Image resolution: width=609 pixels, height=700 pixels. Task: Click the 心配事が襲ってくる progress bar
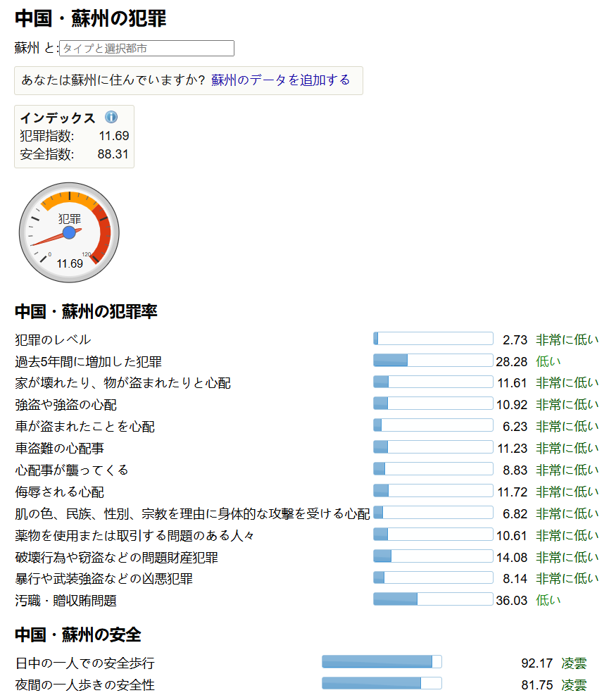click(x=433, y=469)
